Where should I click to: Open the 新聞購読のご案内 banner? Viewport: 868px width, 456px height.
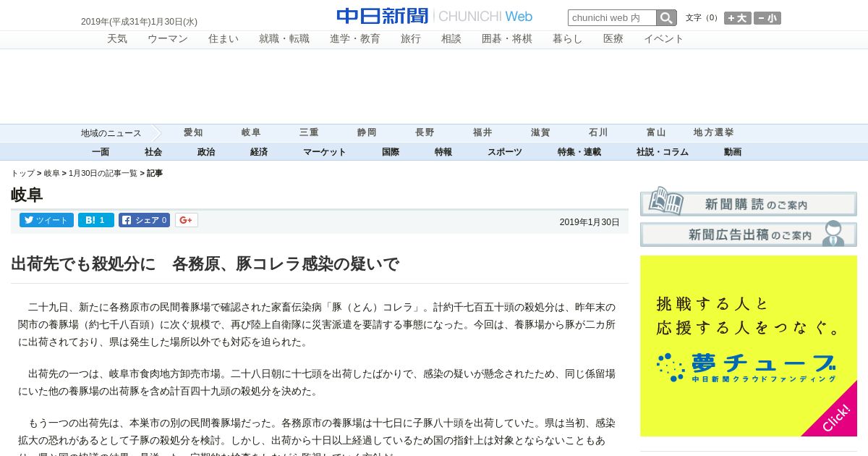coord(749,201)
